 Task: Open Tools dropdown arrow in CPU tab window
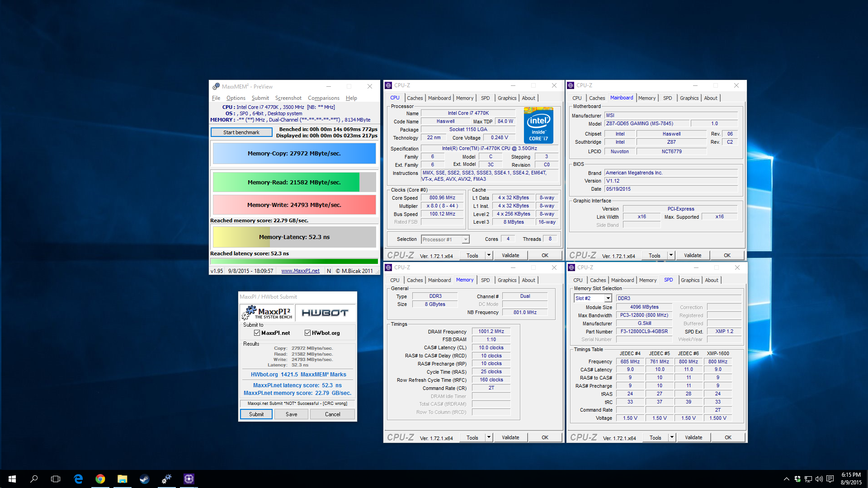coord(489,255)
